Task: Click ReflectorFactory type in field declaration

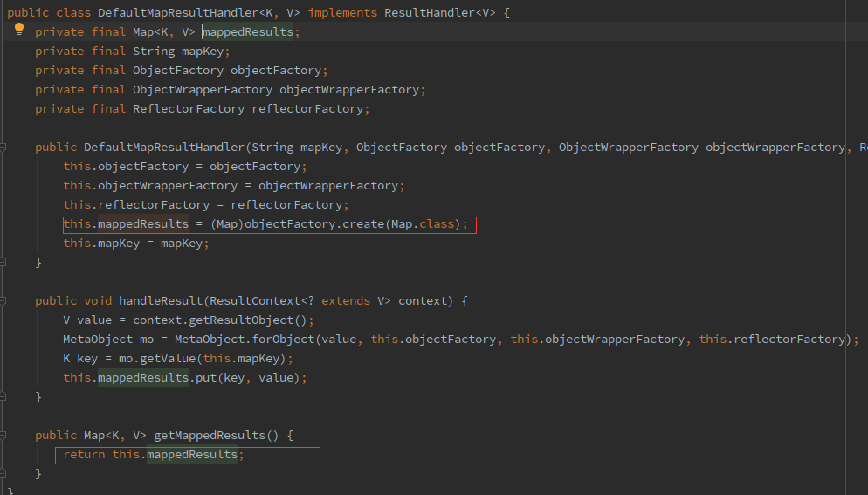Action: click(x=189, y=109)
